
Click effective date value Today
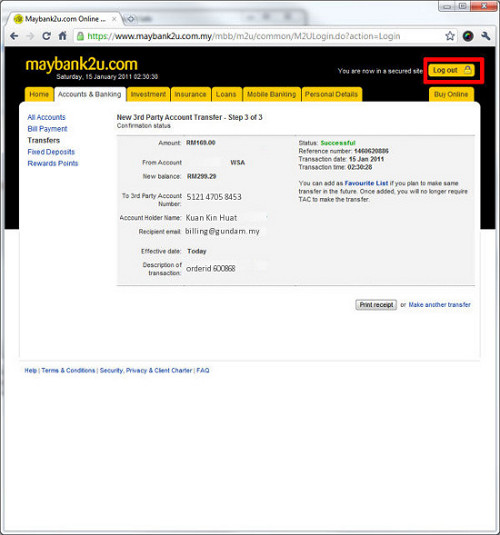(x=197, y=251)
